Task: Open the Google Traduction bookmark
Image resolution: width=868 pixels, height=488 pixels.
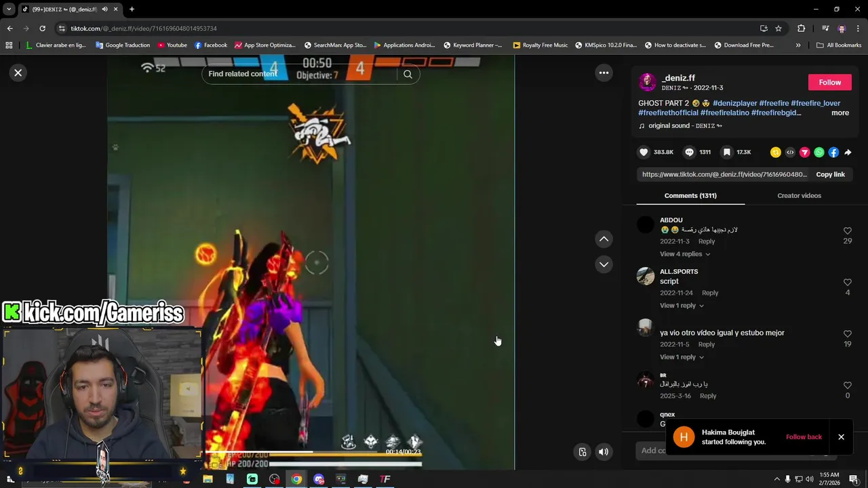Action: coord(123,45)
